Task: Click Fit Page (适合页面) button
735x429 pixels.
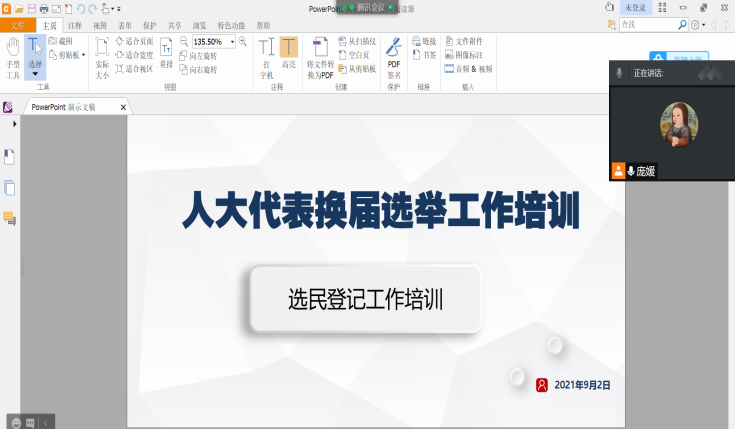Action: pos(133,41)
